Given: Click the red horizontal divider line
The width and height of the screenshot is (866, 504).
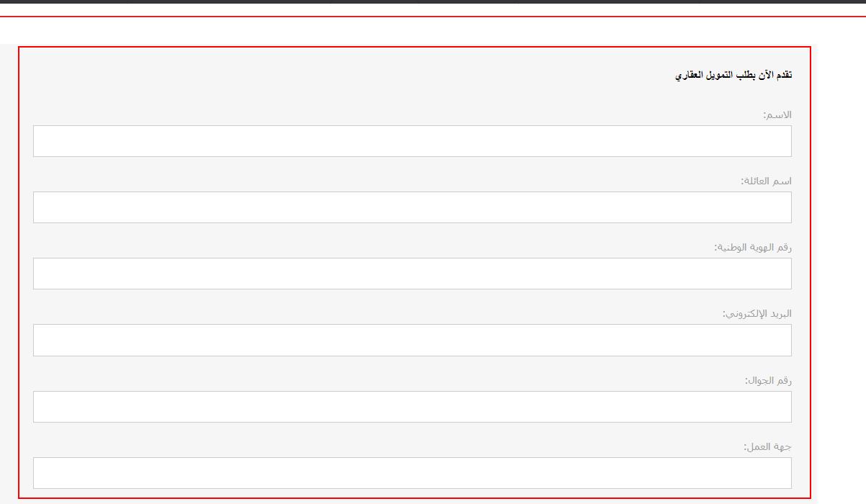Looking at the screenshot, I should pyautogui.click(x=433, y=17).
